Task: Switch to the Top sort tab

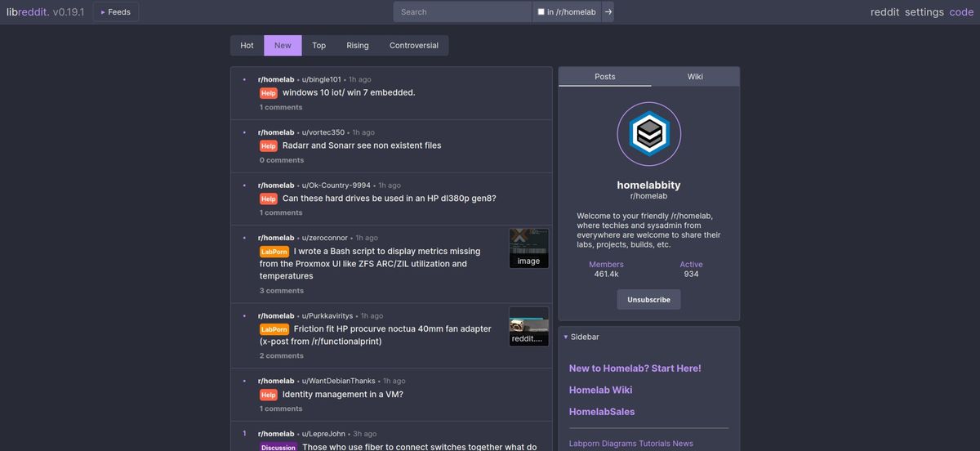Action: point(318,46)
